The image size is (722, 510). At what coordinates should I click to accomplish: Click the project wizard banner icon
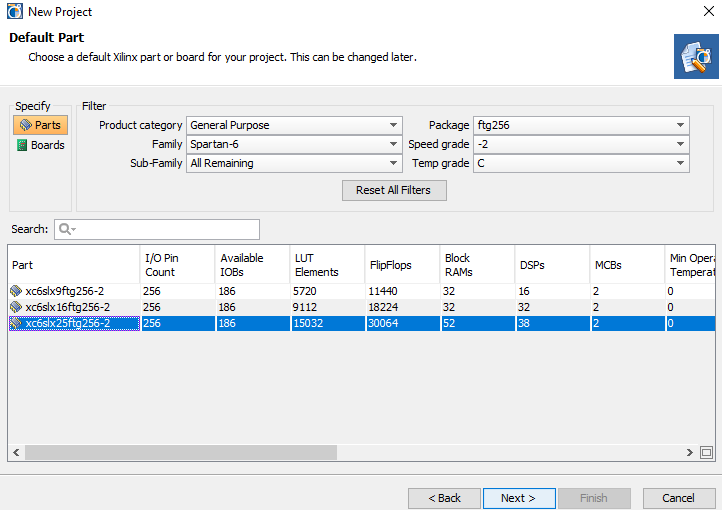(696, 56)
